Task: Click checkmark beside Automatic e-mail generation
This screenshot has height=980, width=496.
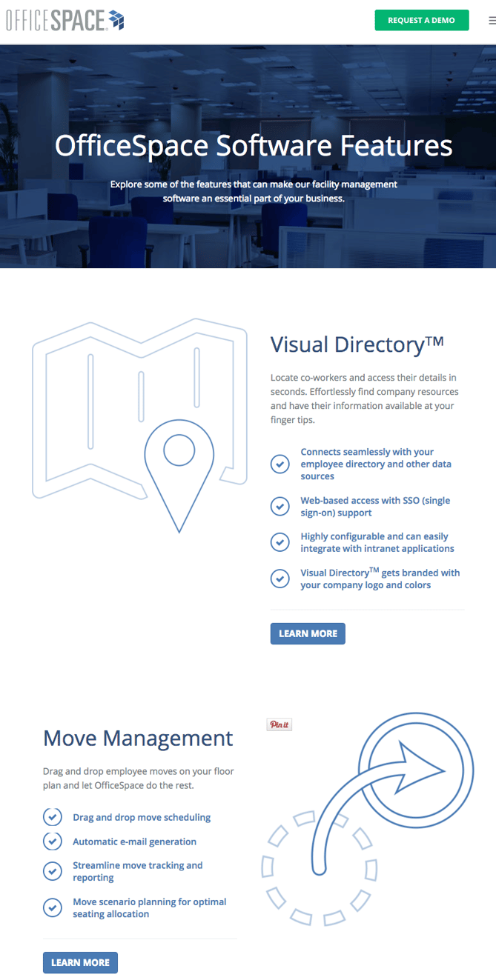Action: (53, 841)
